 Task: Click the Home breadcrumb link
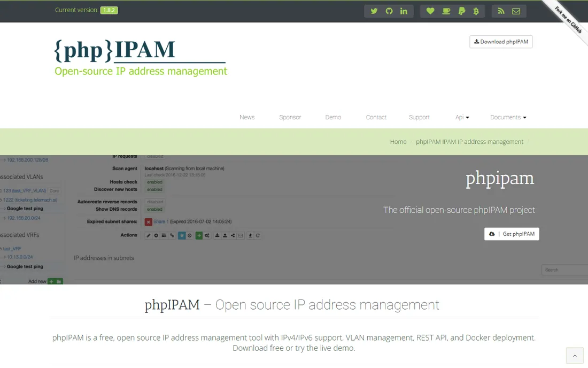tap(398, 141)
